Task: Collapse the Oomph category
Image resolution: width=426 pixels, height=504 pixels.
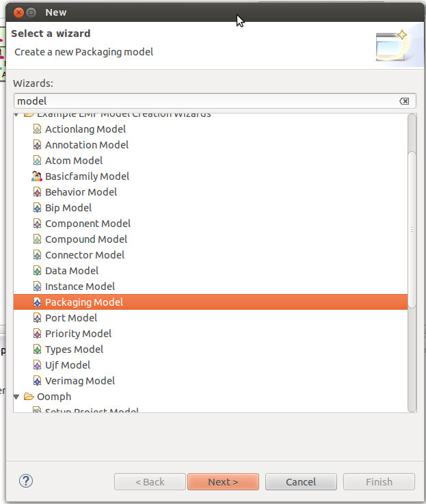Action: coord(16,397)
